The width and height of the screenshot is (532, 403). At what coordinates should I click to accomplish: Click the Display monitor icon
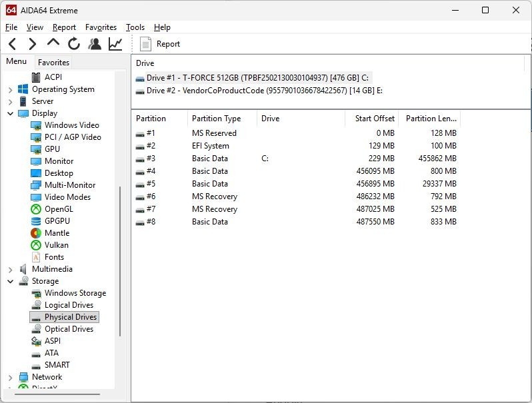(x=23, y=113)
